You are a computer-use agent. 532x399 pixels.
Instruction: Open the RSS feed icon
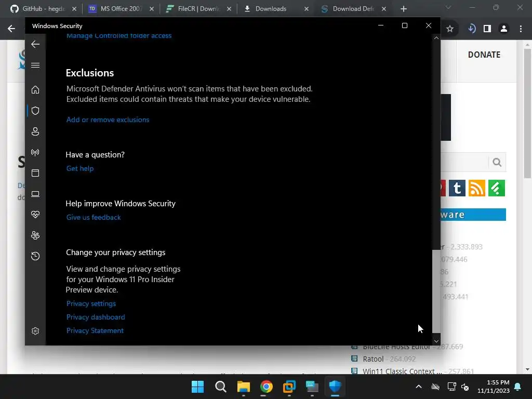(477, 188)
